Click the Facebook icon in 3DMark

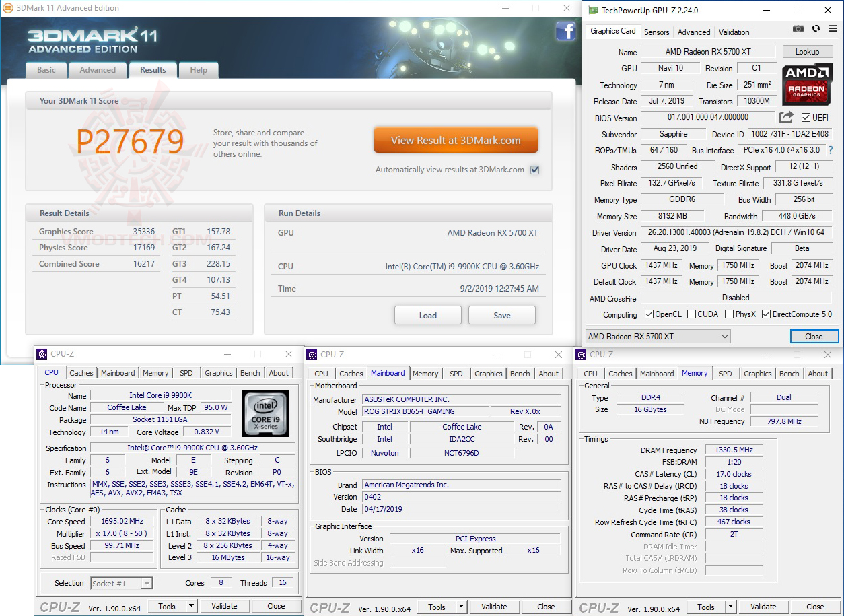pyautogui.click(x=566, y=32)
